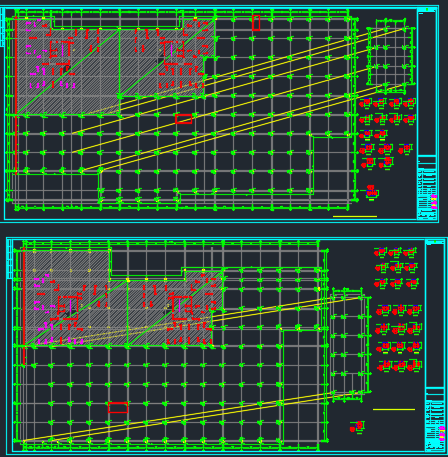448x457 pixels.
Task: Select the yellow underline in the lower sheet
Action: (394, 409)
